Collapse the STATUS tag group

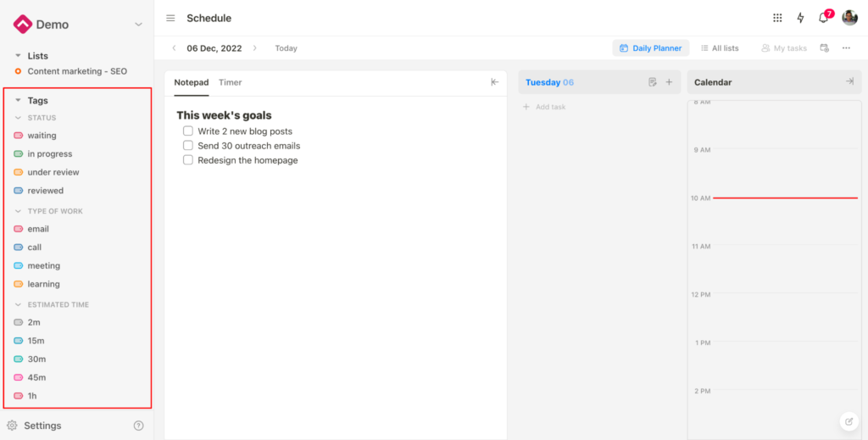tap(18, 118)
